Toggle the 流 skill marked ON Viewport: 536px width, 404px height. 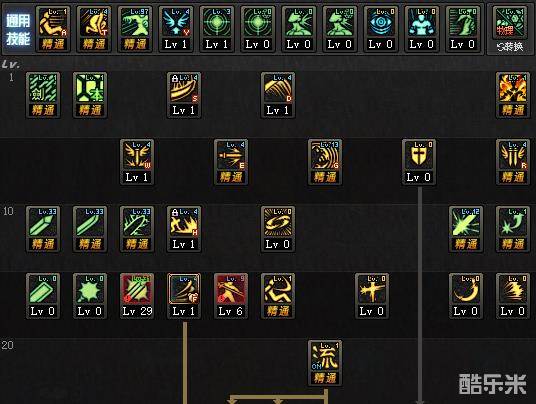click(x=325, y=363)
